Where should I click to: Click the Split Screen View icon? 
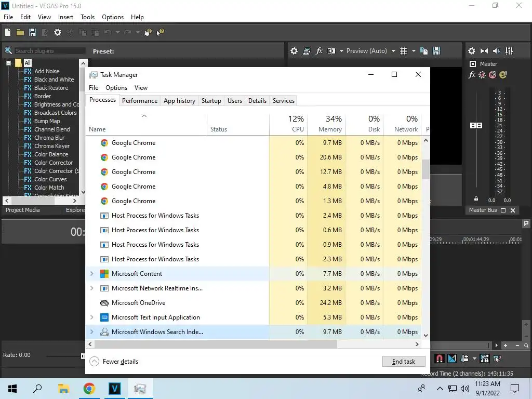[331, 51]
